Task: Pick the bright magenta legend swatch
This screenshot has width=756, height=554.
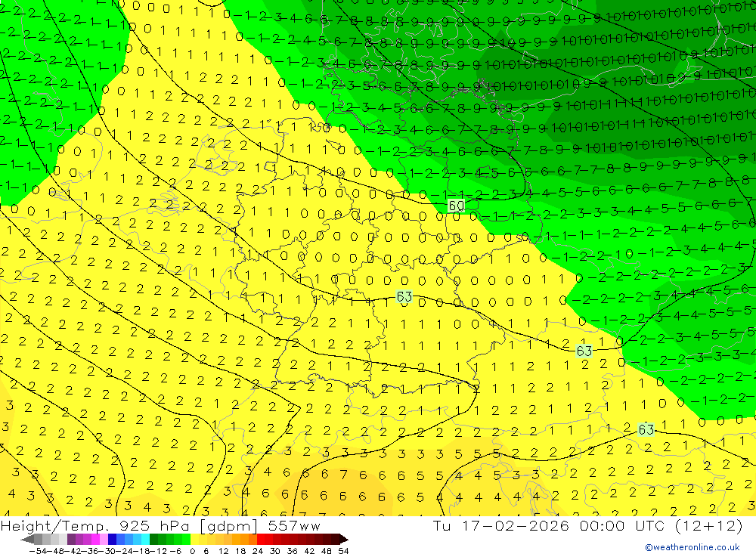Action: (x=95, y=540)
